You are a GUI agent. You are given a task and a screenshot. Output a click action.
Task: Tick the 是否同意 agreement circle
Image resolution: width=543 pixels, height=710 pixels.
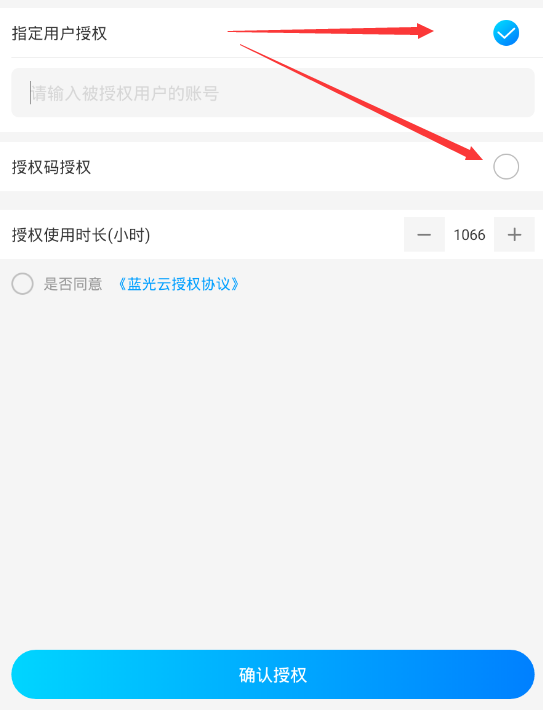[23, 284]
